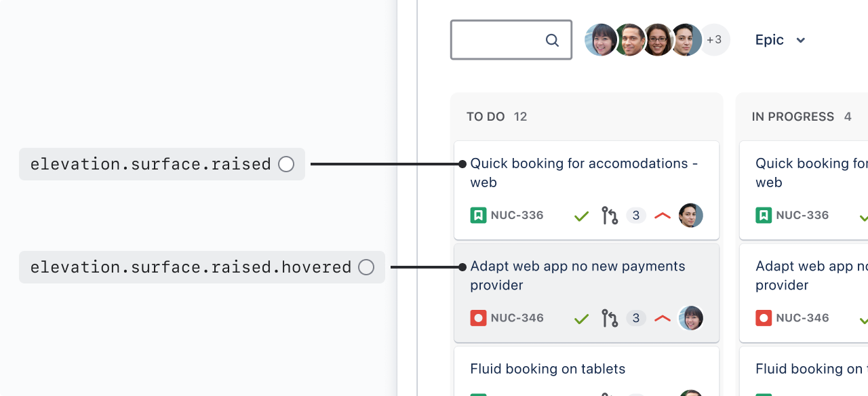Click red priority chevron on NUC-346 card
868x396 pixels.
pos(663,319)
